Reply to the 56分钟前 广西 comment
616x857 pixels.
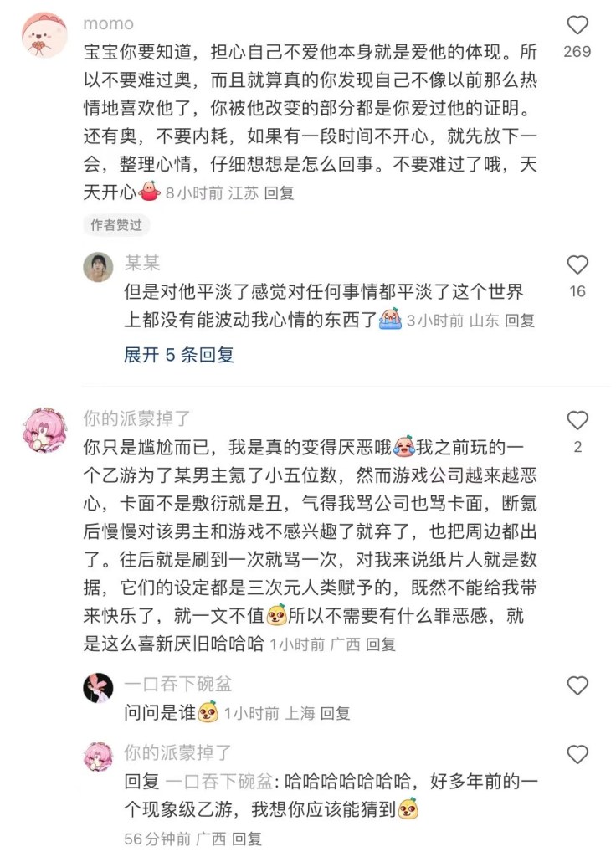(247, 839)
